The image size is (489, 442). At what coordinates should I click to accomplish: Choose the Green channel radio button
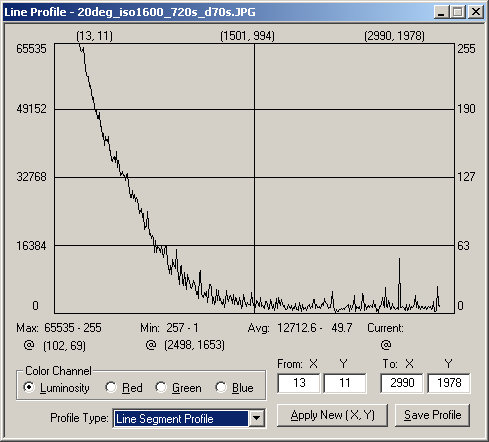[x=179, y=388]
